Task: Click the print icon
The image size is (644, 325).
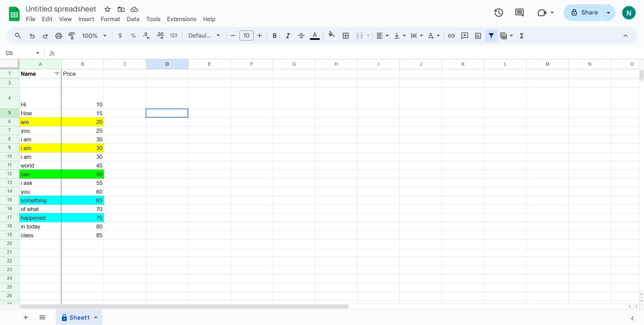Action: [59, 36]
